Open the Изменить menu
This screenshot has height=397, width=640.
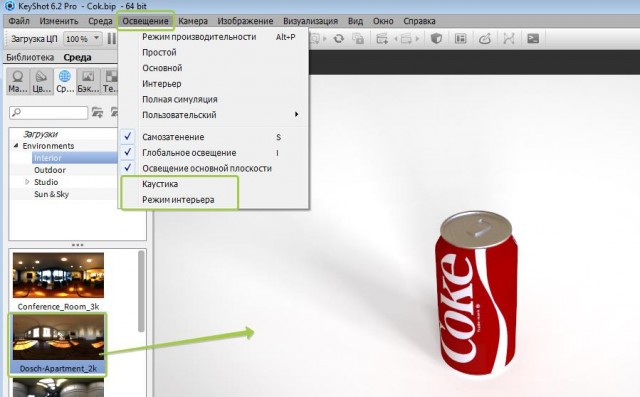(x=59, y=21)
